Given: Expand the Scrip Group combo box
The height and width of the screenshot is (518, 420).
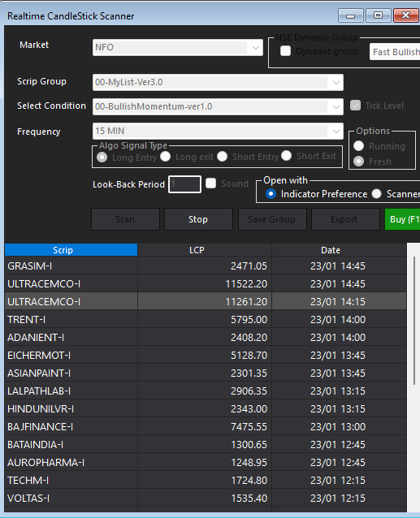Looking at the screenshot, I should point(218,82).
